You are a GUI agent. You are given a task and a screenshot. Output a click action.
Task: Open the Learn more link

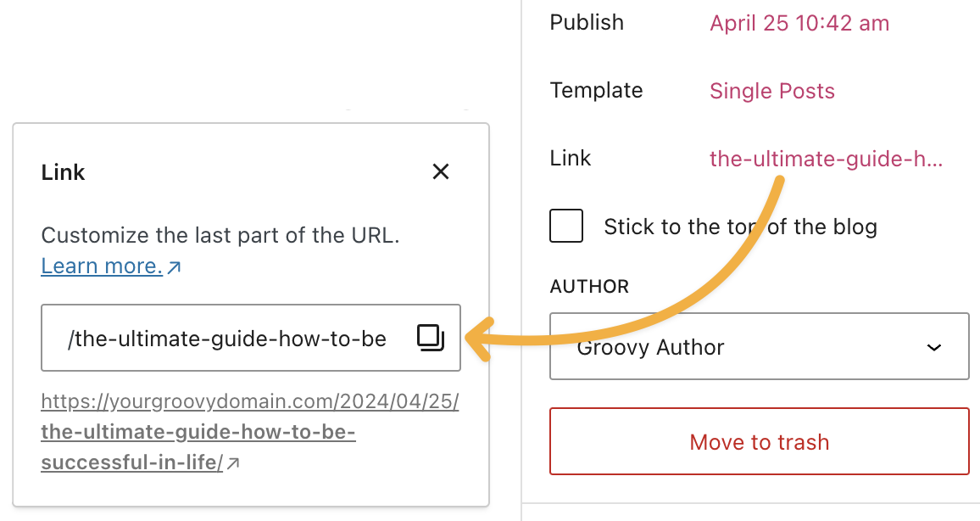pyautogui.click(x=102, y=266)
